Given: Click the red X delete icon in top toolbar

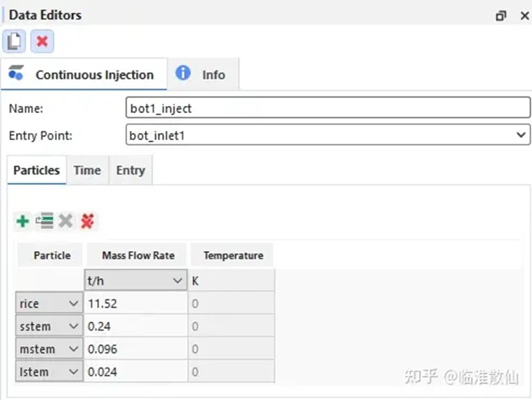Looking at the screenshot, I should click(42, 42).
